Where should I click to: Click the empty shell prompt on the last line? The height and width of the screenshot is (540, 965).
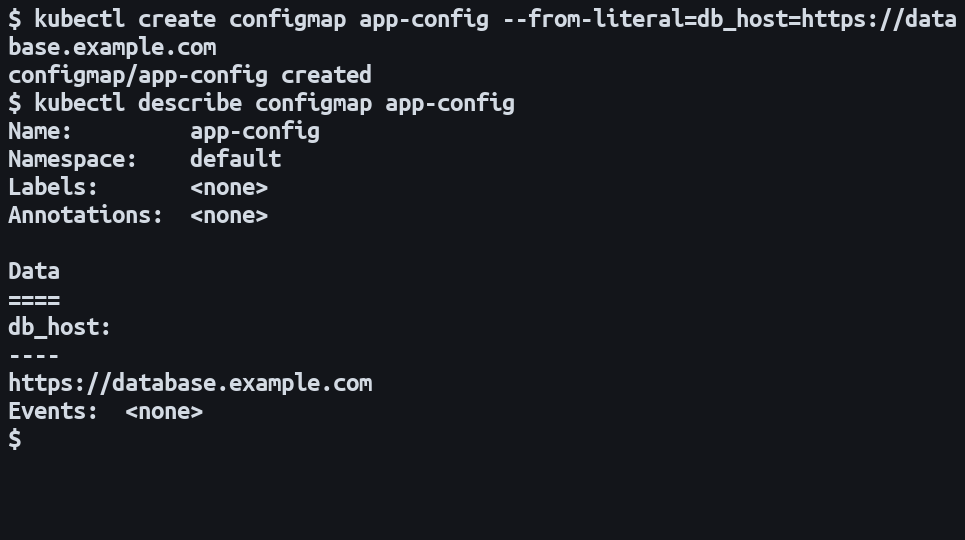pyautogui.click(x=14, y=439)
